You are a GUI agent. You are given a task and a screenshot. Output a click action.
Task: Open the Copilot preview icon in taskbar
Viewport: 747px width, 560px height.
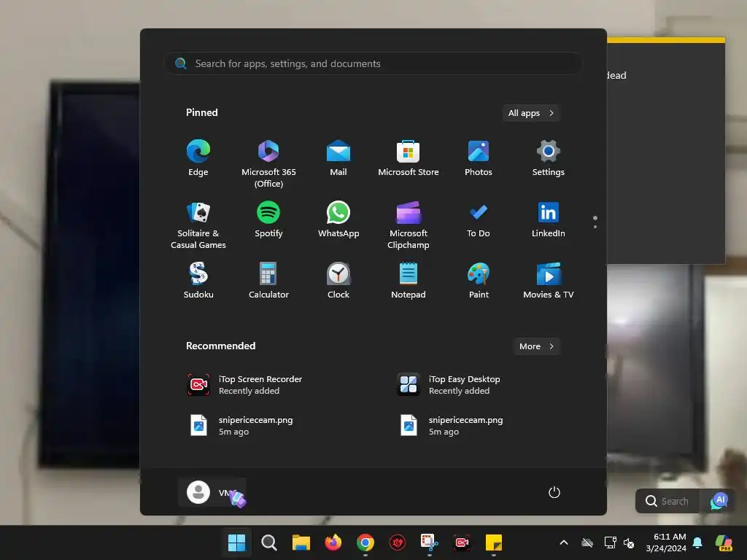(x=724, y=542)
